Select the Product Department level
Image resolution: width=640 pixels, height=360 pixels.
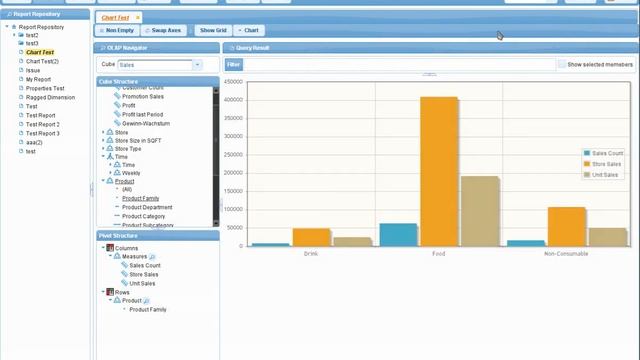[x=147, y=207]
